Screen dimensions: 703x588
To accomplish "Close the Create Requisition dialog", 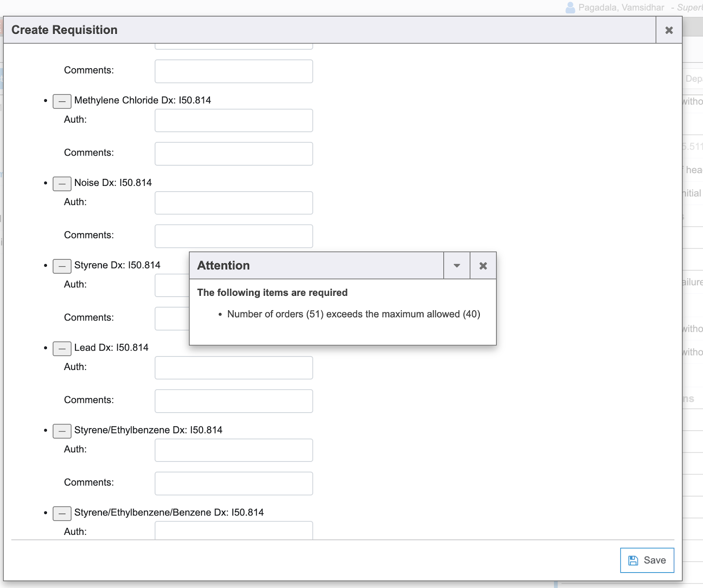I will 669,30.
